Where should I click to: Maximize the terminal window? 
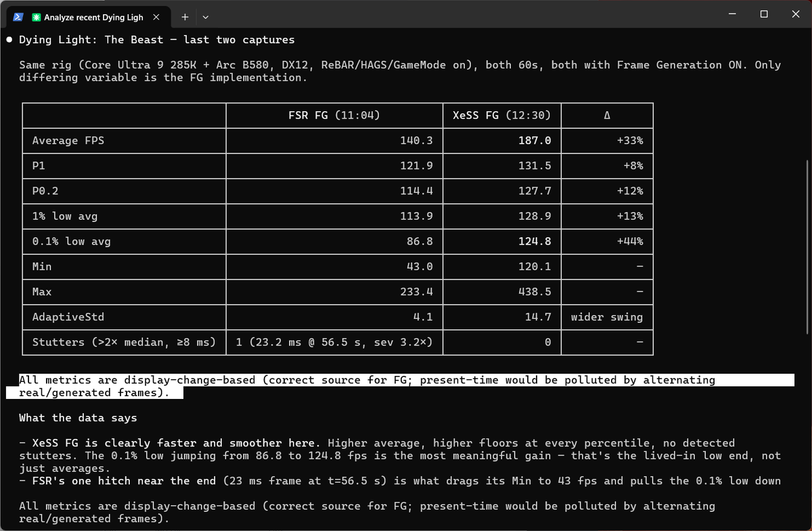[x=763, y=14]
